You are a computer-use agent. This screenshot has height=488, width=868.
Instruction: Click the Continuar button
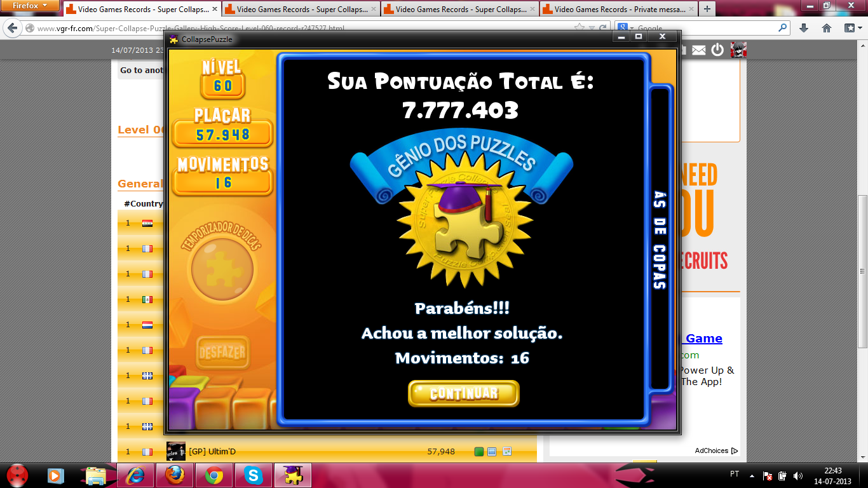tap(463, 393)
